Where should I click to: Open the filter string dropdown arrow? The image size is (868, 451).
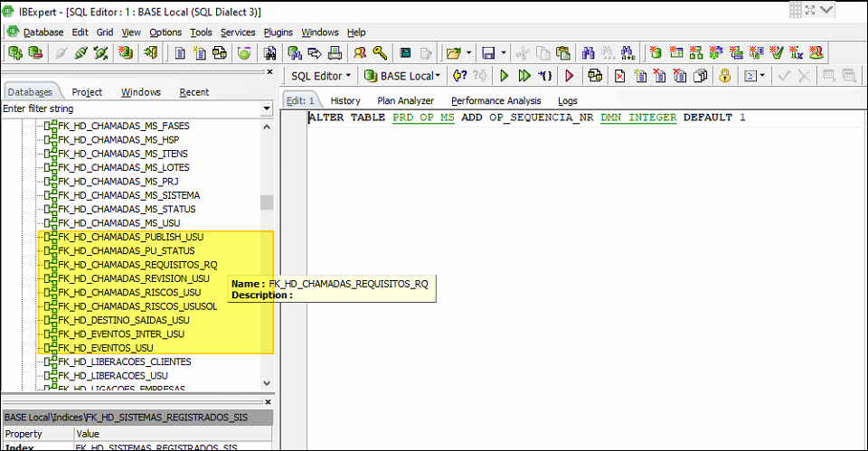(267, 108)
